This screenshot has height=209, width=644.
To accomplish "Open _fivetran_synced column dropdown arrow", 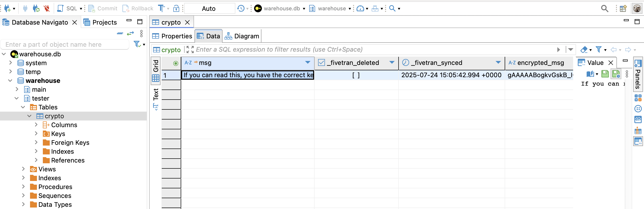I will click(x=498, y=63).
